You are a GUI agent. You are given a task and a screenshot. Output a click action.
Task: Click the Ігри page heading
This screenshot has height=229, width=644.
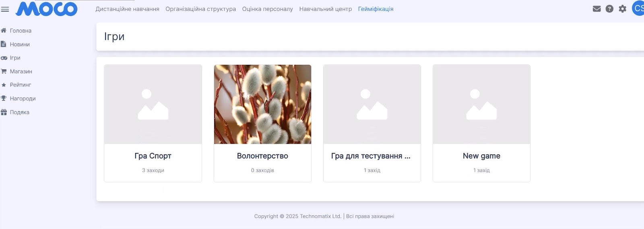click(114, 37)
